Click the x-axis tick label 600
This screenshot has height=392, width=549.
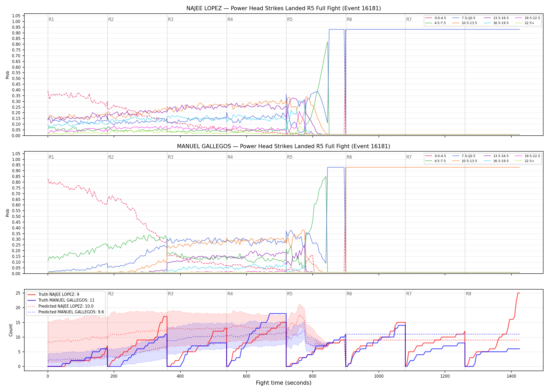pos(246,376)
